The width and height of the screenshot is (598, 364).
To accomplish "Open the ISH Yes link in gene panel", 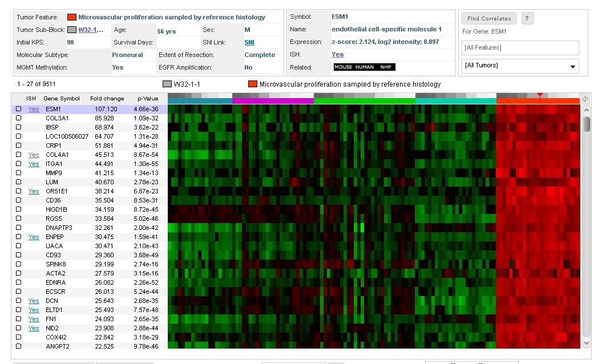I will coord(338,55).
